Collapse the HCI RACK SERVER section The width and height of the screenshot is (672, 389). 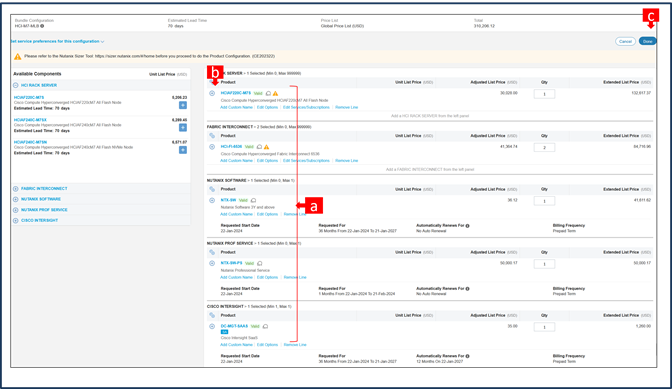coord(16,85)
